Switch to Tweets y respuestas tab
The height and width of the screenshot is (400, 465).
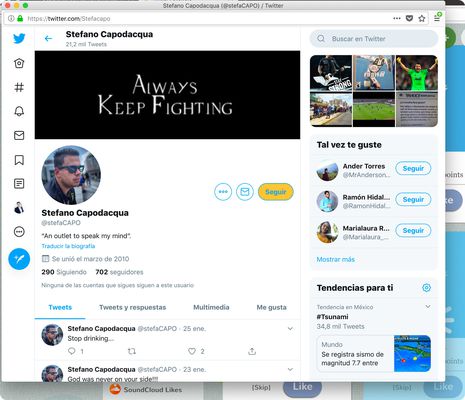pyautogui.click(x=132, y=307)
